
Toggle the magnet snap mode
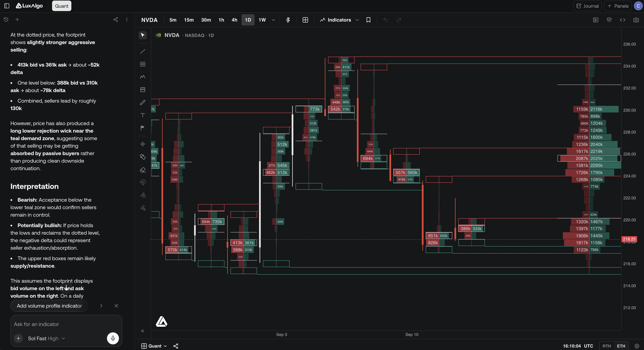pyautogui.click(x=143, y=182)
